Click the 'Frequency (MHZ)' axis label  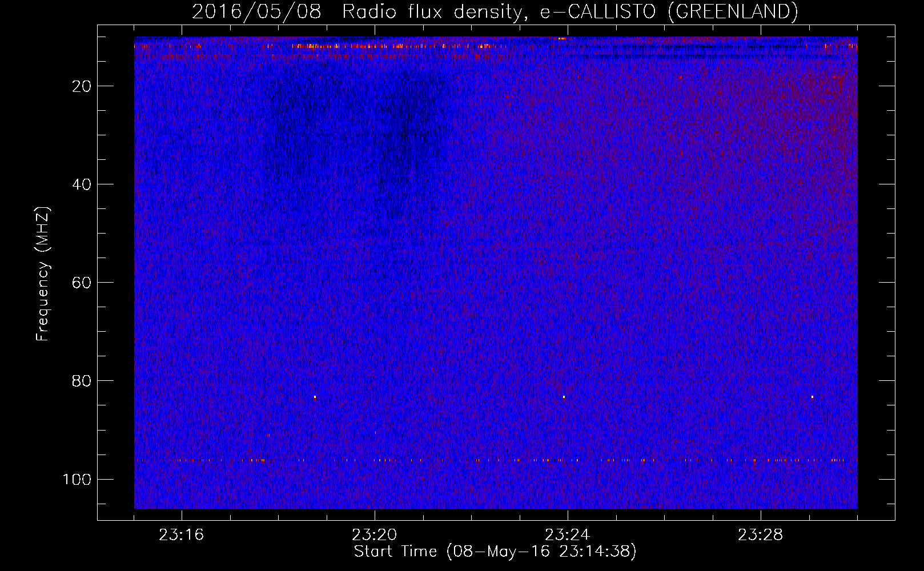tap(43, 274)
